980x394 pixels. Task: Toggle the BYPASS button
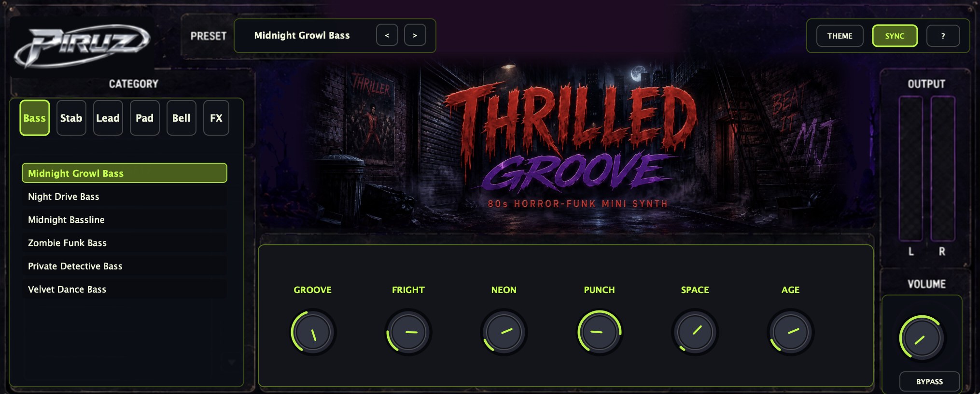pos(930,381)
